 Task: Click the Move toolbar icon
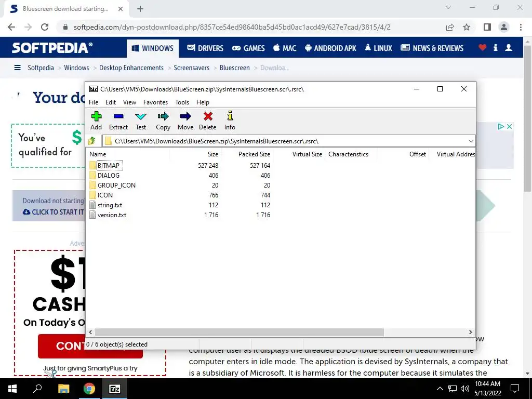tap(185, 121)
